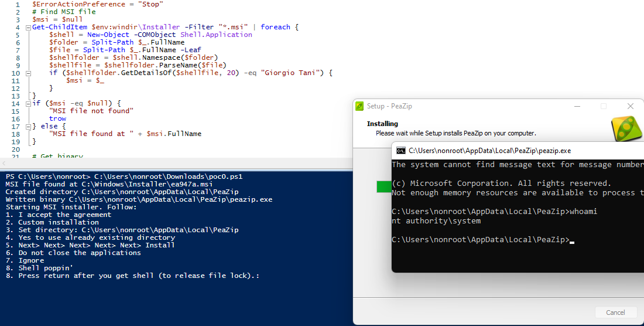Collapse the if block at line 10
The width and height of the screenshot is (644, 326).
[28, 73]
